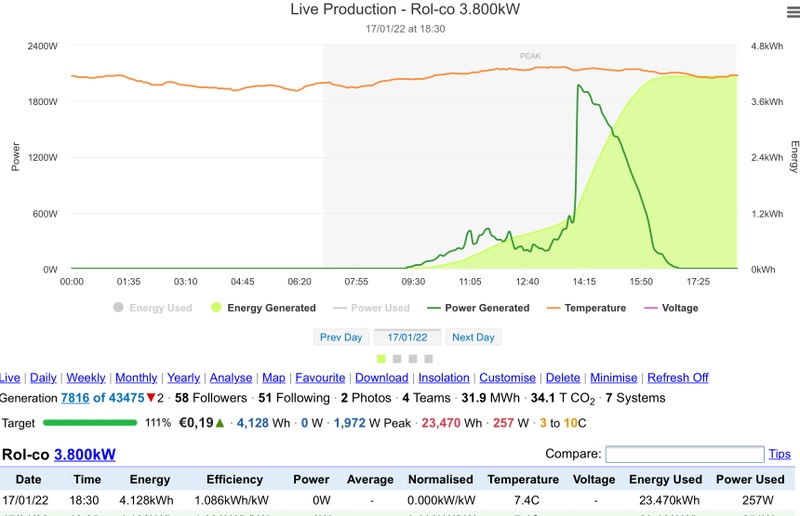
Task: Switch to the Monthly view
Action: [x=136, y=378]
